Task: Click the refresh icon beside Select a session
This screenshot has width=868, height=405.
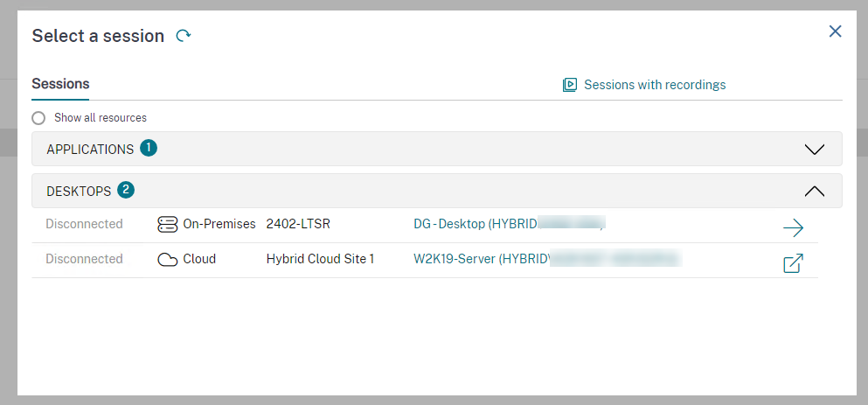Action: coord(184,36)
